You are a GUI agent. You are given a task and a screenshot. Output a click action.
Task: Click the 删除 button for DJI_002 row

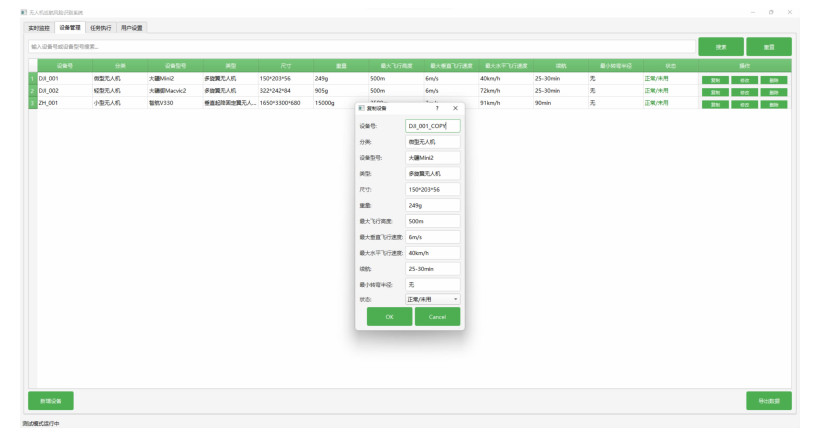coord(774,91)
